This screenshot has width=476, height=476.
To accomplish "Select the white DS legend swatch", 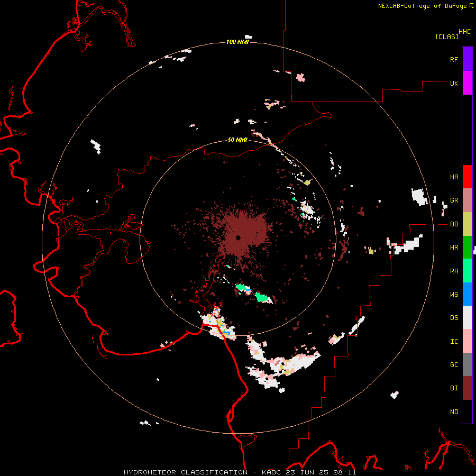I will point(467,317).
